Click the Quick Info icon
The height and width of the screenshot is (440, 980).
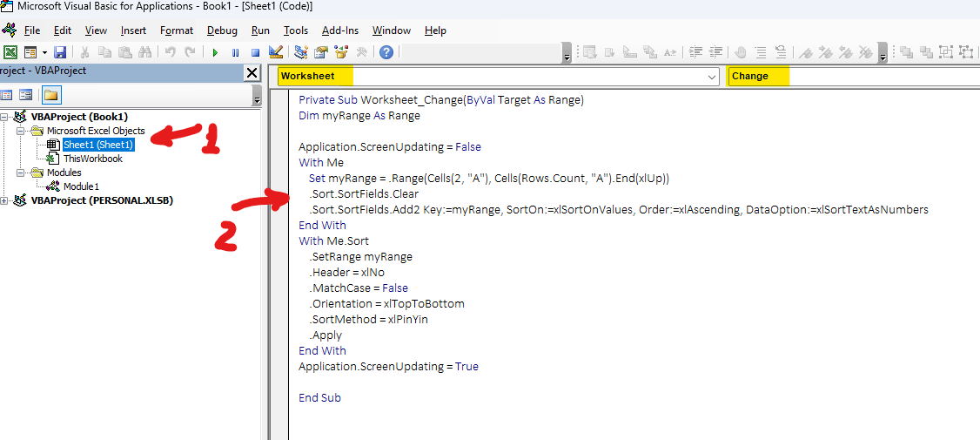tap(630, 52)
